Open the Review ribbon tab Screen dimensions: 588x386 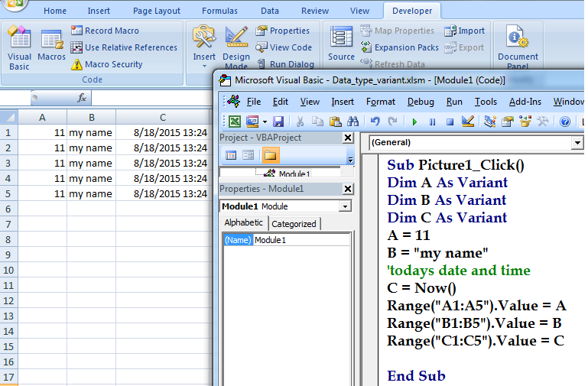315,11
